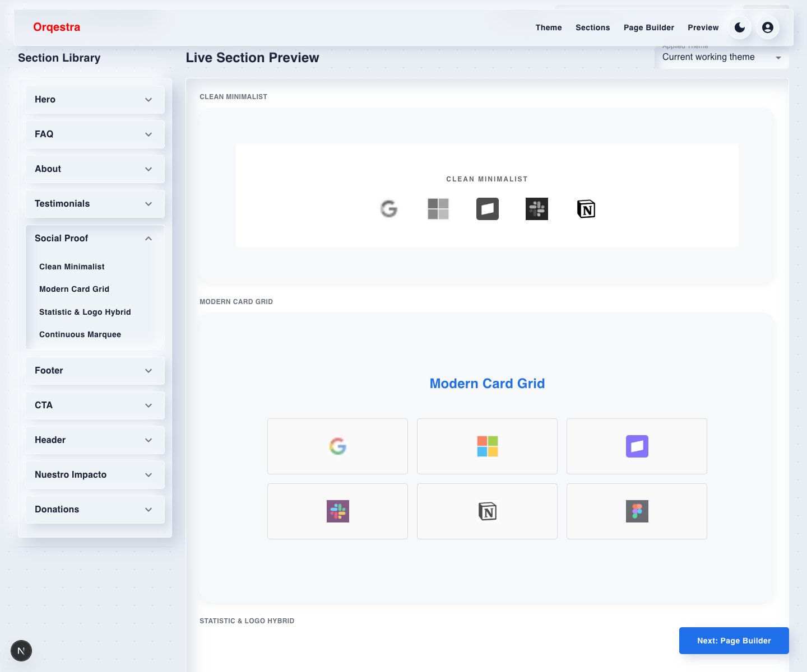Click the Notion logo card in the grid
Image resolution: width=807 pixels, height=672 pixels.
487,511
